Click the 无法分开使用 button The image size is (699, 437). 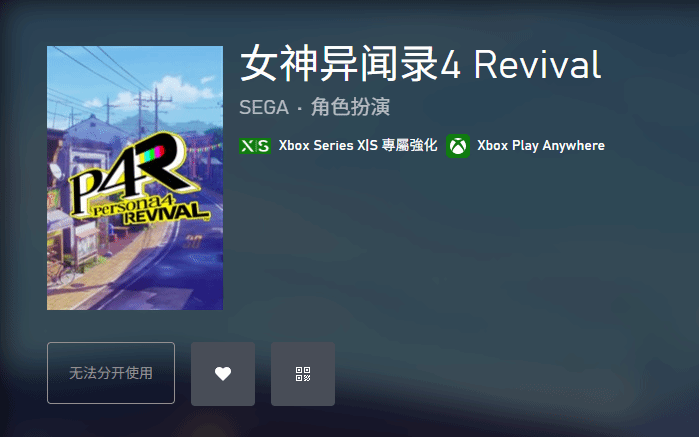(x=111, y=373)
